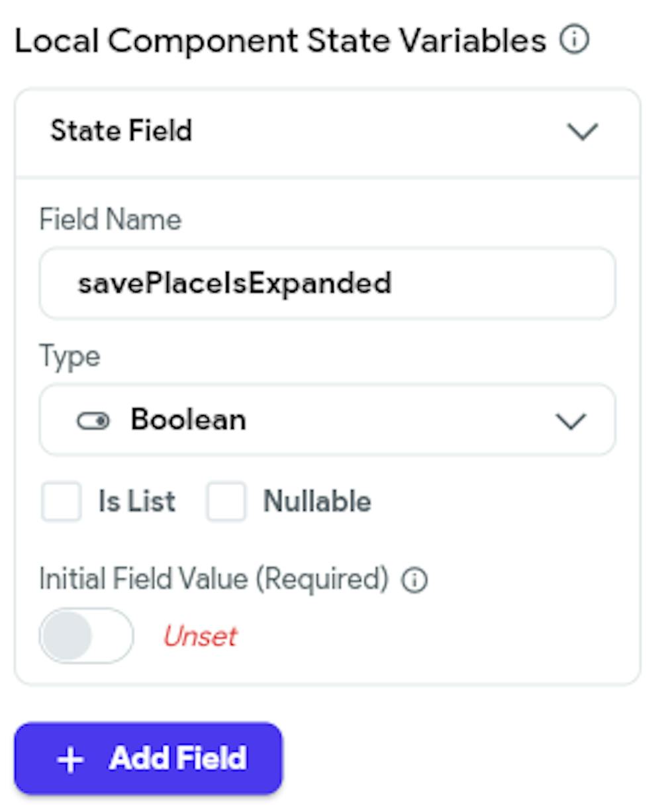The height and width of the screenshot is (812, 662).
Task: Click the info icon beside Local Component State Variables
Action: tap(574, 41)
